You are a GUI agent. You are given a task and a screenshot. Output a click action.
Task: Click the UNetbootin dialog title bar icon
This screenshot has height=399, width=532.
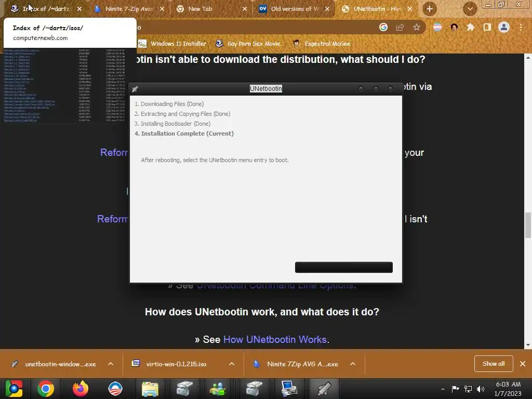[x=135, y=89]
